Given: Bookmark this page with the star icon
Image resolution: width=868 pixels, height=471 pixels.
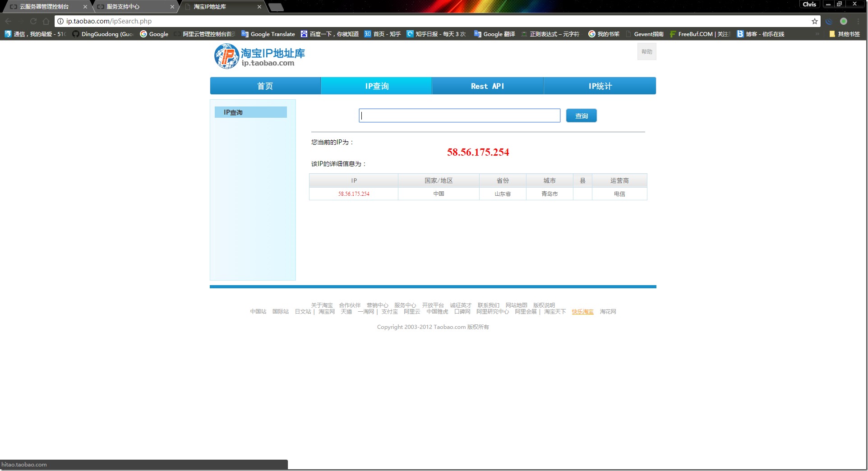Looking at the screenshot, I should [x=814, y=21].
